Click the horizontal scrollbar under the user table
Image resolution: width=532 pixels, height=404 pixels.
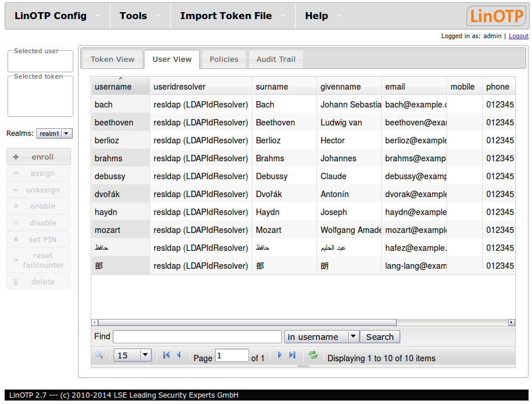pos(248,323)
